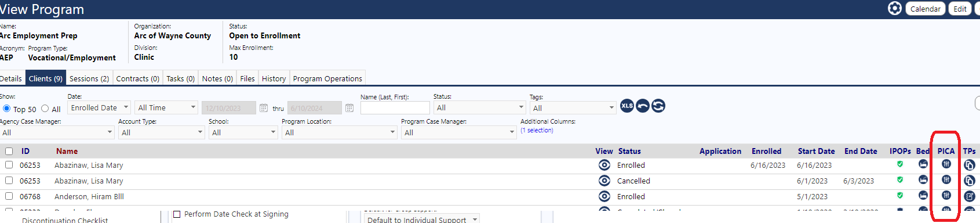Expand the Status filter dropdown
Image resolution: width=980 pixels, height=223 pixels.
tap(480, 107)
